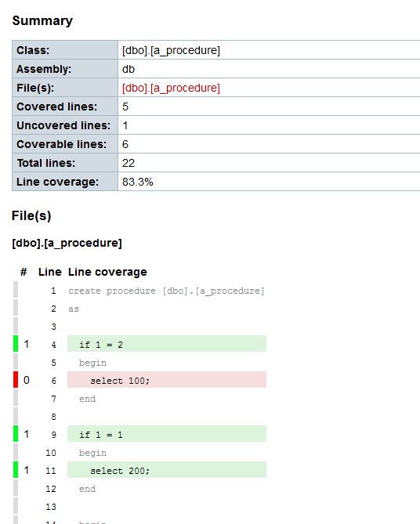Click the 'Line coverage' column header
Image resolution: width=420 pixels, height=524 pixels.
tap(107, 272)
